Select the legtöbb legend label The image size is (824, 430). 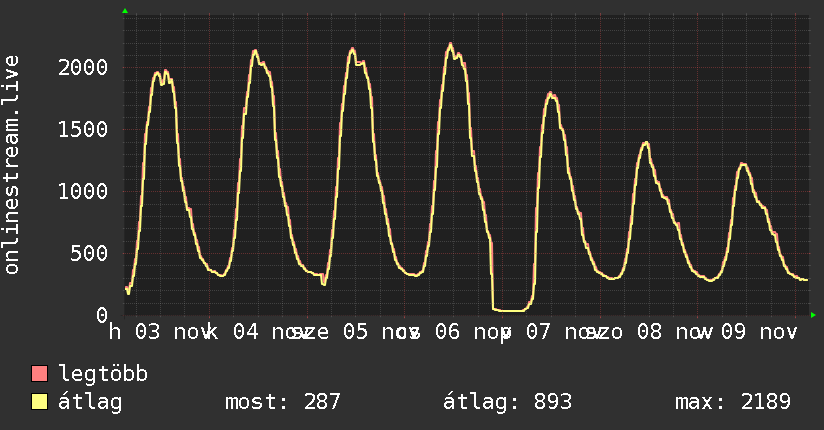pyautogui.click(x=103, y=374)
